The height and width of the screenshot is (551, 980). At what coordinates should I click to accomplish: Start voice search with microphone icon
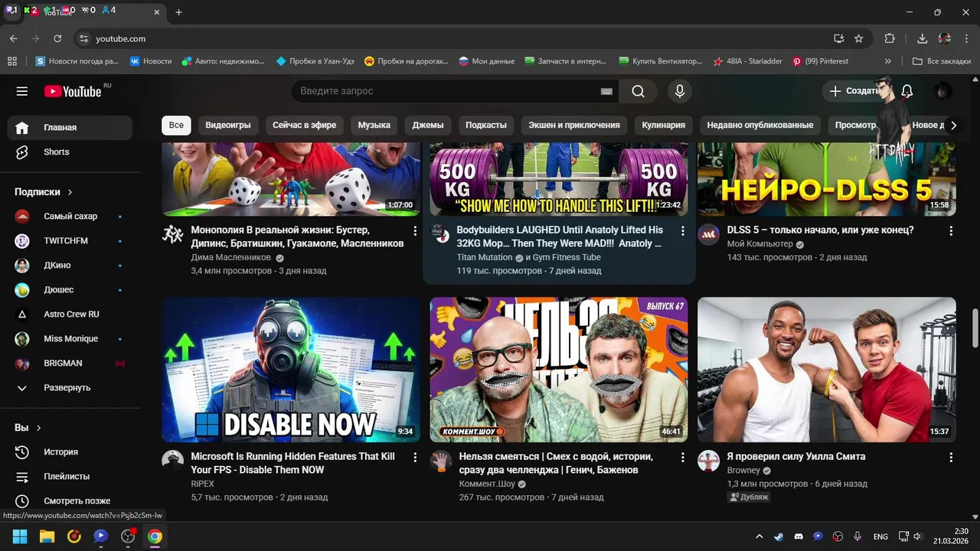coord(679,91)
